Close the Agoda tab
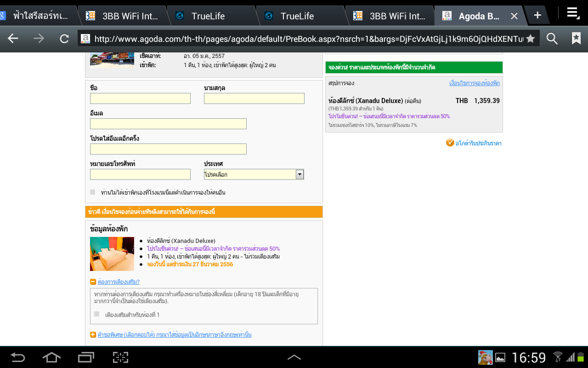This screenshot has width=588, height=368. point(514,16)
